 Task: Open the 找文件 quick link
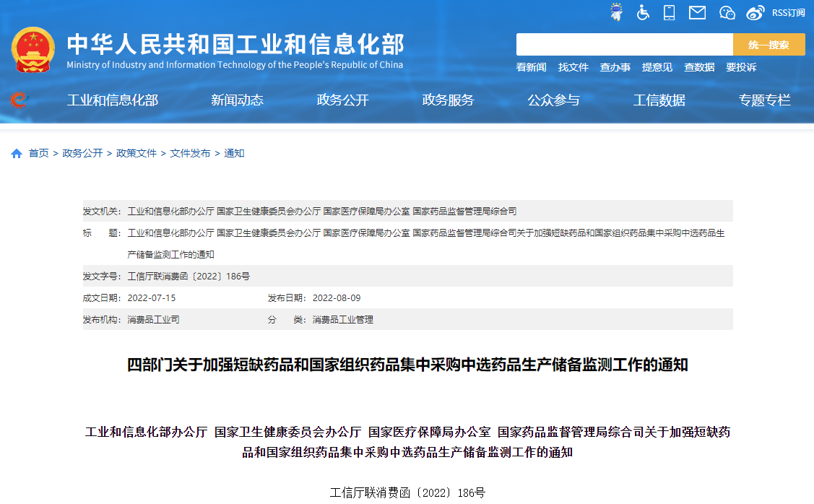pos(573,67)
